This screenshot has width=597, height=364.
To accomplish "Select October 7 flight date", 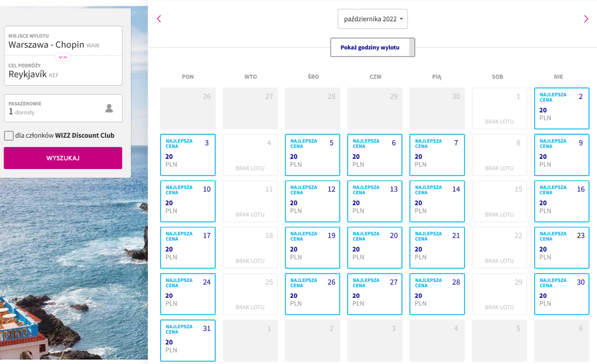I will (437, 155).
